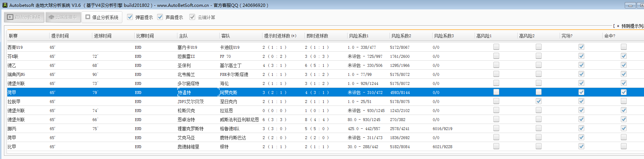Click the 提示时间 column header
Viewport: 644px width, 159px height.
[60, 36]
